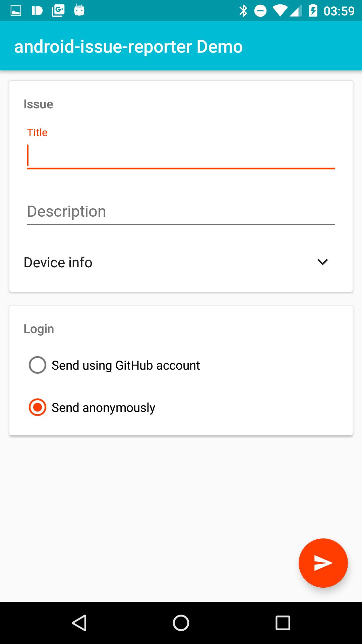The height and width of the screenshot is (644, 362).
Task: Select the Send anonymously radio button
Action: [38, 407]
